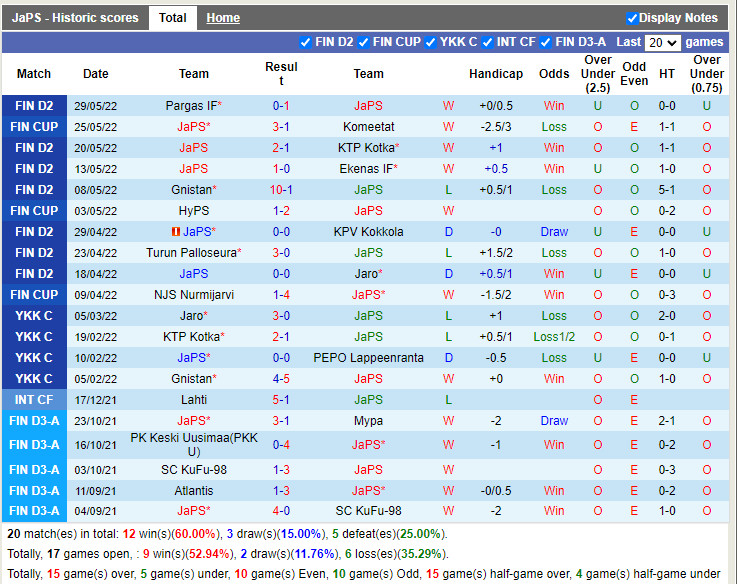This screenshot has height=584, width=737.
Task: View the 5-1 Lahti match score
Action: click(281, 400)
